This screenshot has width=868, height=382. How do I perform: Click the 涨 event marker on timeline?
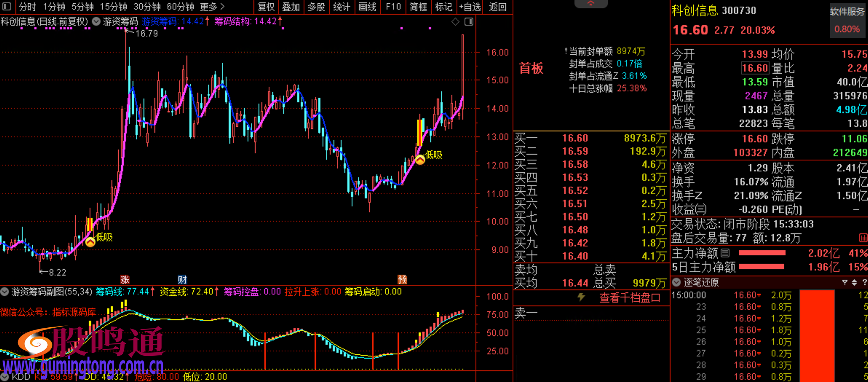coord(125,280)
